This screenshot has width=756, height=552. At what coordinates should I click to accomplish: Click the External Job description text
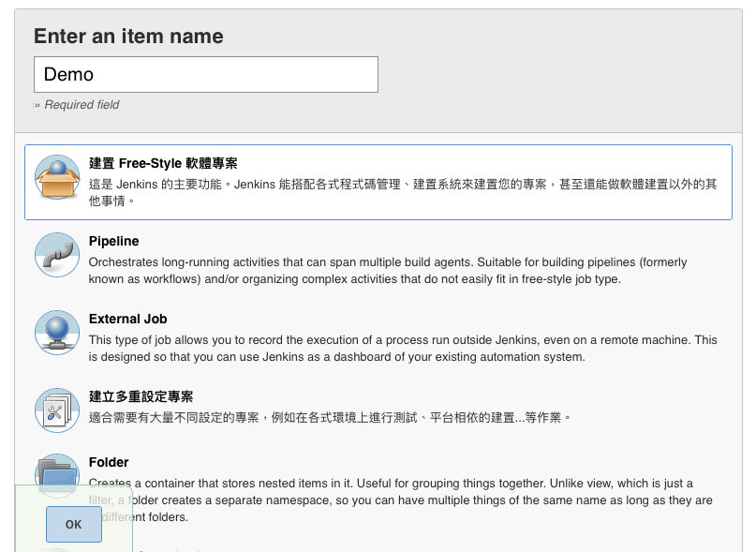(x=403, y=348)
